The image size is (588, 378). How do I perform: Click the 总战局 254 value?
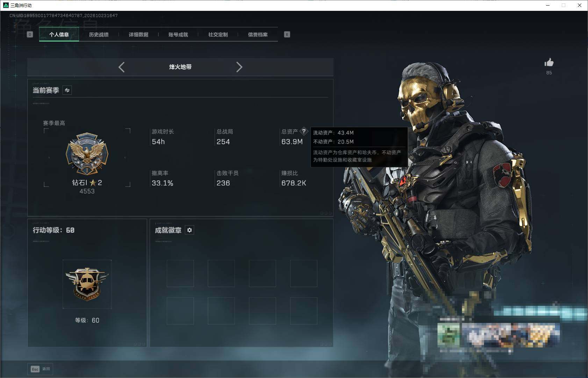click(223, 141)
